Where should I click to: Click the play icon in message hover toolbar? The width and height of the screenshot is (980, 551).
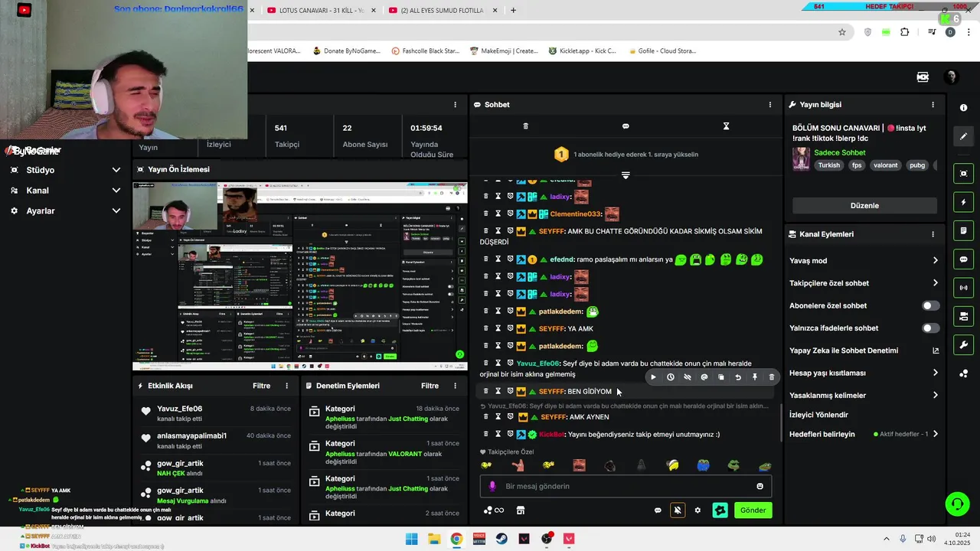pyautogui.click(x=653, y=377)
